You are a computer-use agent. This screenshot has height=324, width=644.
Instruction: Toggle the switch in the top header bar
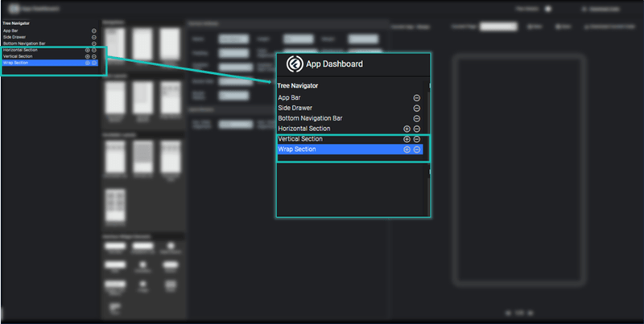547,9
